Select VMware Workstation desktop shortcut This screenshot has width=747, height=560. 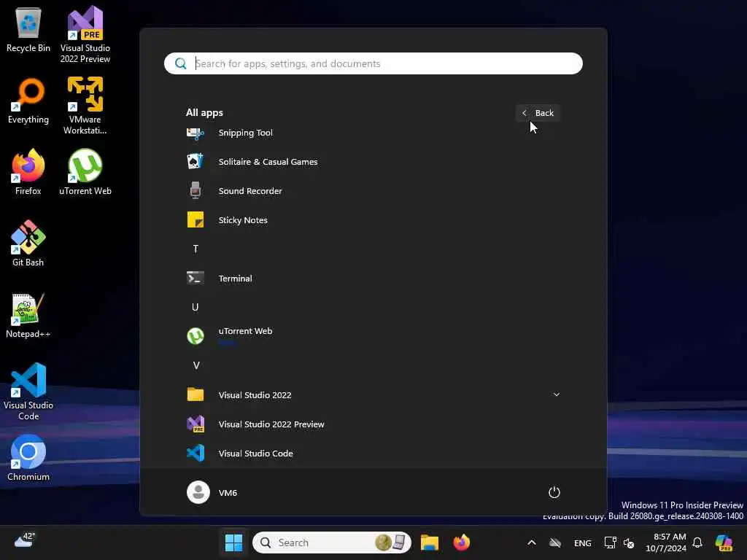[85, 106]
